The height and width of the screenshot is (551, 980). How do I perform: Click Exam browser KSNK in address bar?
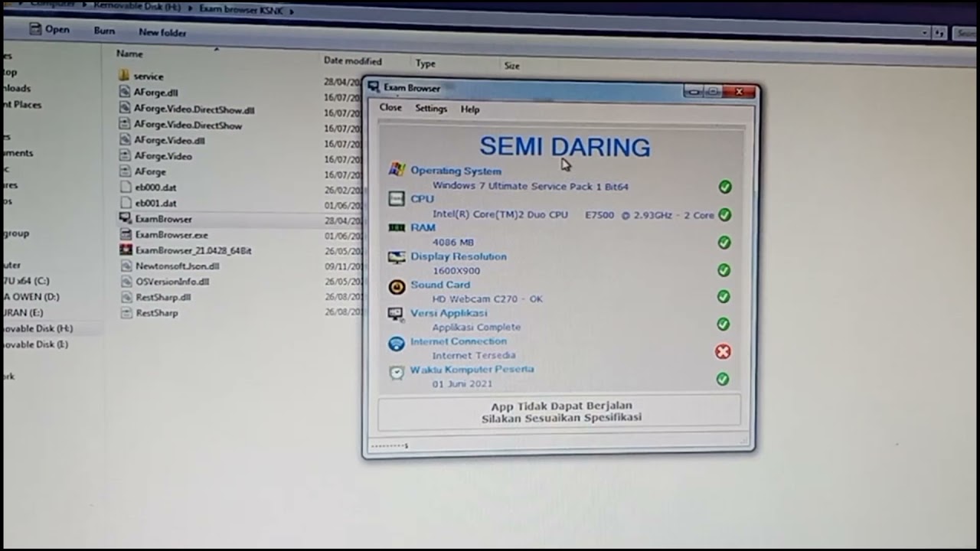point(240,10)
